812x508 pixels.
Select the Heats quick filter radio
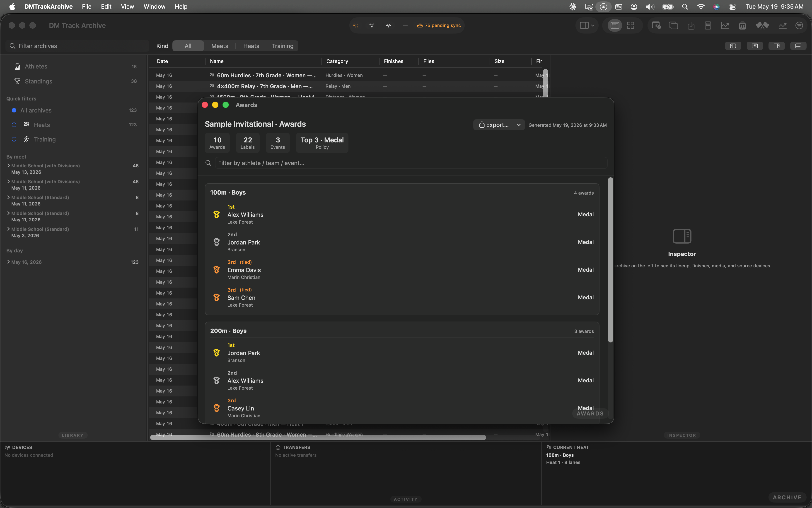14,125
